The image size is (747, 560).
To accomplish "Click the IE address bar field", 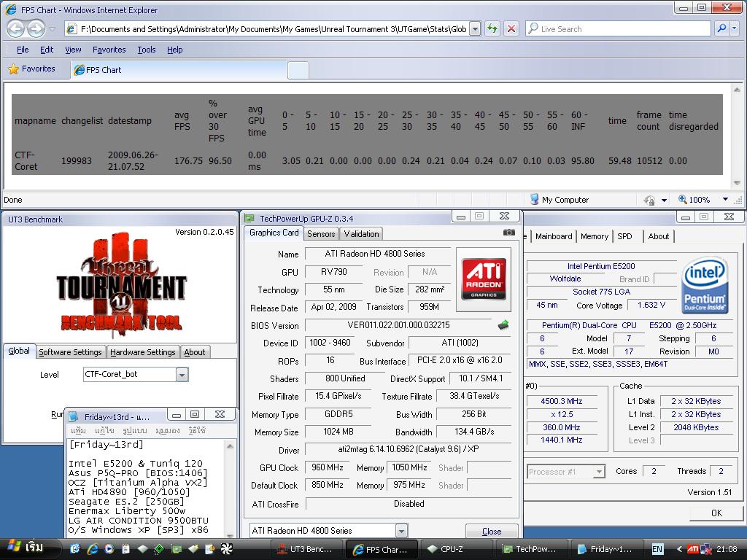I will click(267, 29).
